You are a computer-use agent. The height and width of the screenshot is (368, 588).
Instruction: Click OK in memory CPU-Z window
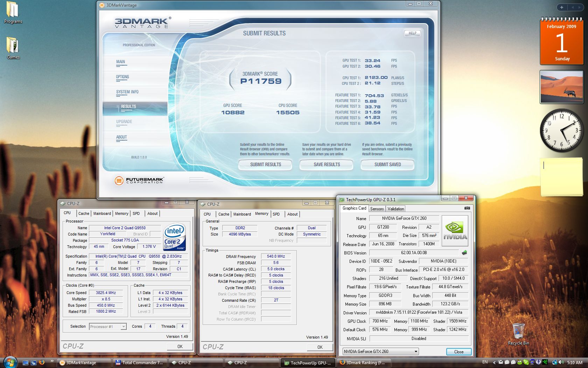tap(320, 347)
